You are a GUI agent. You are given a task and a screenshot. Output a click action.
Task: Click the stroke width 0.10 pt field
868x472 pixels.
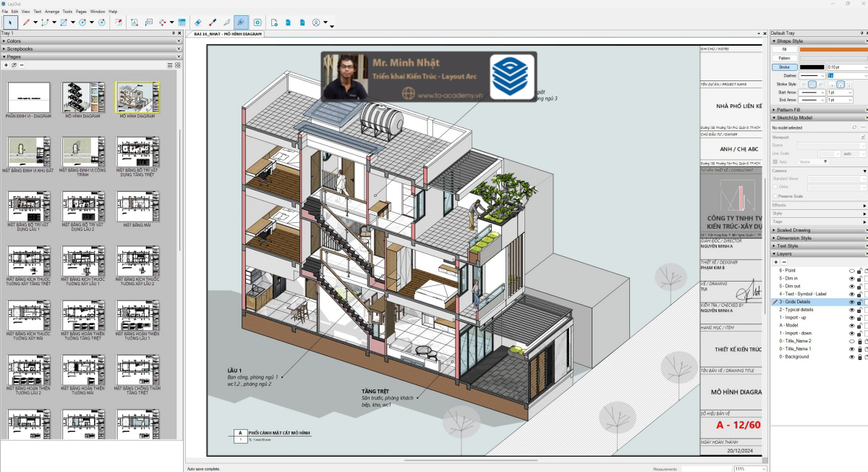(x=846, y=67)
